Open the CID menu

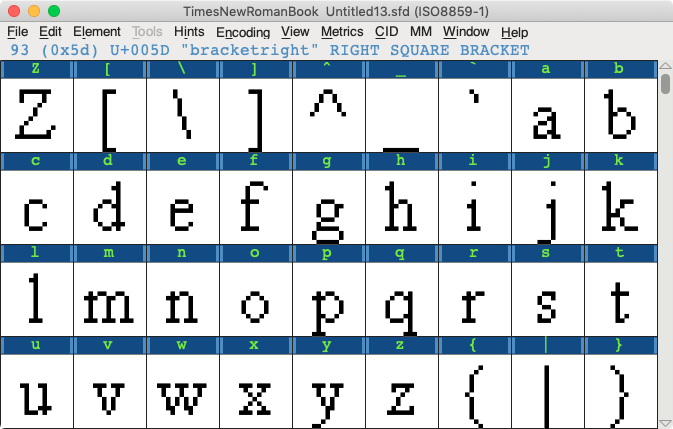[386, 32]
